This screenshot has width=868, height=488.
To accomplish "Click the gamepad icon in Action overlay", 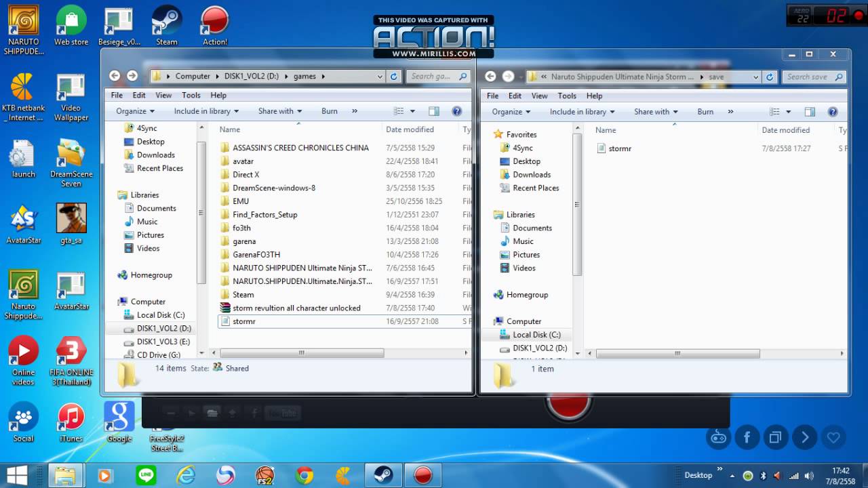I will [719, 437].
